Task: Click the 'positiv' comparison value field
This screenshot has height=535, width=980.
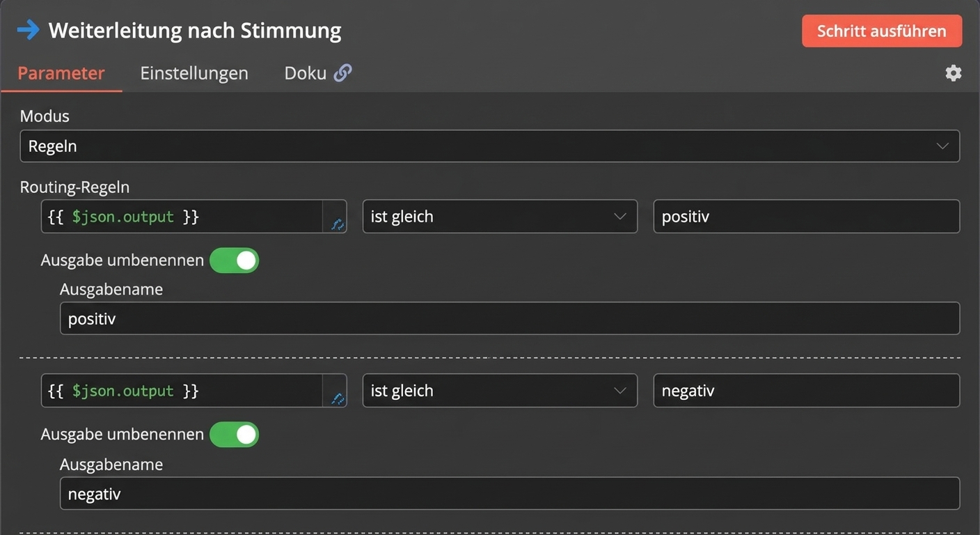Action: [807, 217]
